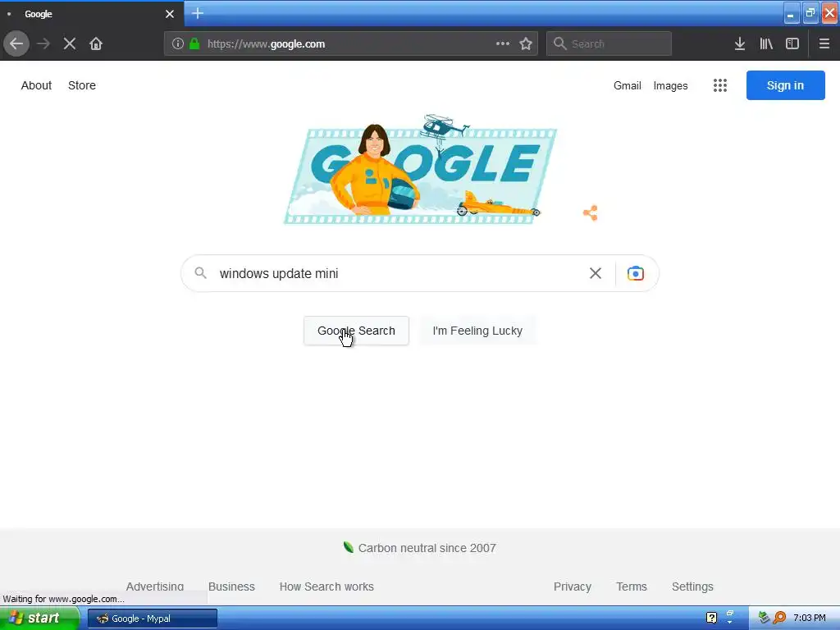Bookmark this page with the star icon
840x630 pixels.
click(x=526, y=44)
